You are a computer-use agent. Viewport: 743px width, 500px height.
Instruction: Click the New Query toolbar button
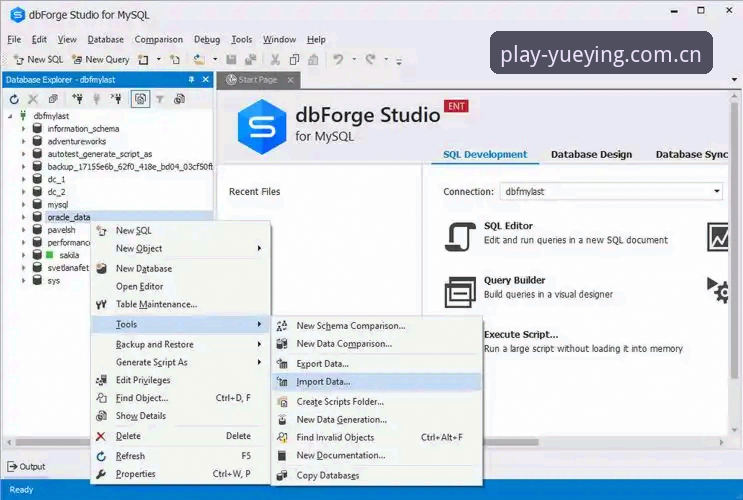coord(100,60)
